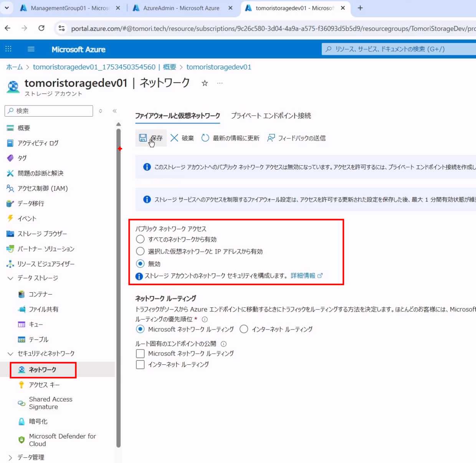Screen dimensions: 476x463
Task: Collapse the セキュリティとネットワーク section
Action: coord(10,354)
